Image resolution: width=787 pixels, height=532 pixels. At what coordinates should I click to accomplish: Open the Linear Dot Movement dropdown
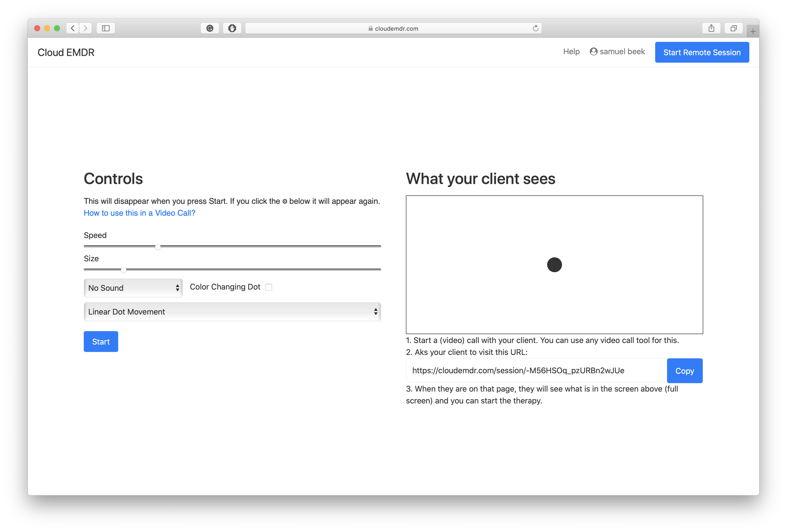coord(232,312)
